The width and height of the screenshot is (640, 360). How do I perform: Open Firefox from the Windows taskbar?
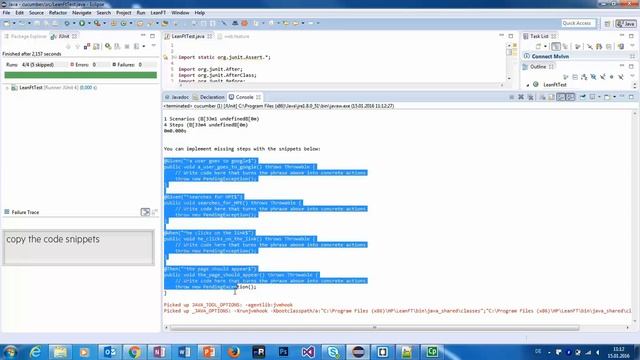(233, 351)
